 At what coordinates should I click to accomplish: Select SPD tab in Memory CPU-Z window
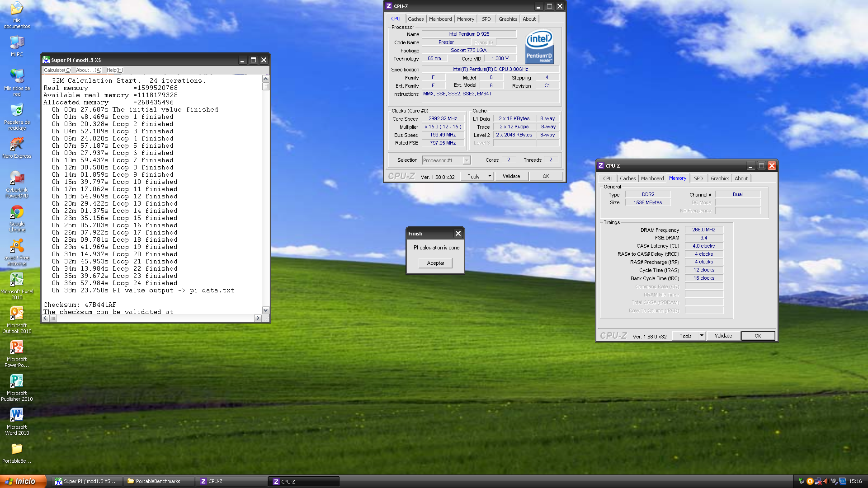click(698, 178)
